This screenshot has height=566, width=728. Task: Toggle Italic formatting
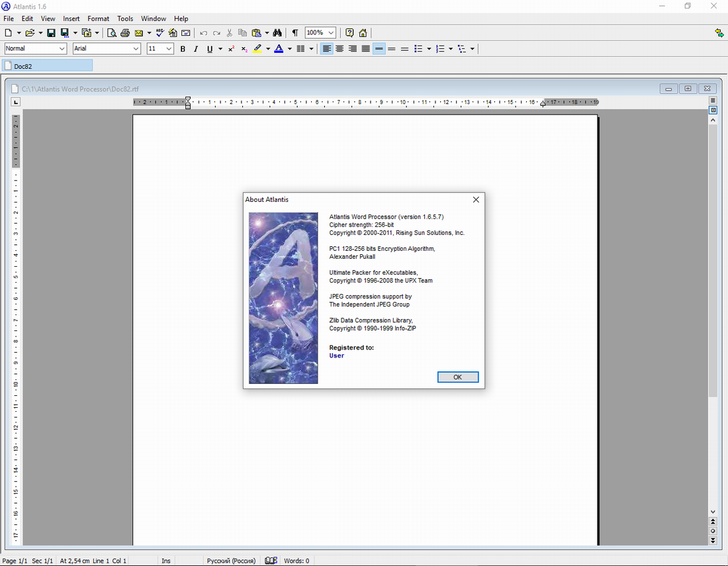[x=196, y=49]
